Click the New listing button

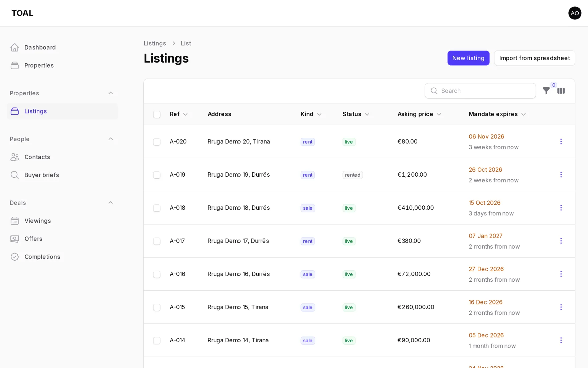(468, 58)
